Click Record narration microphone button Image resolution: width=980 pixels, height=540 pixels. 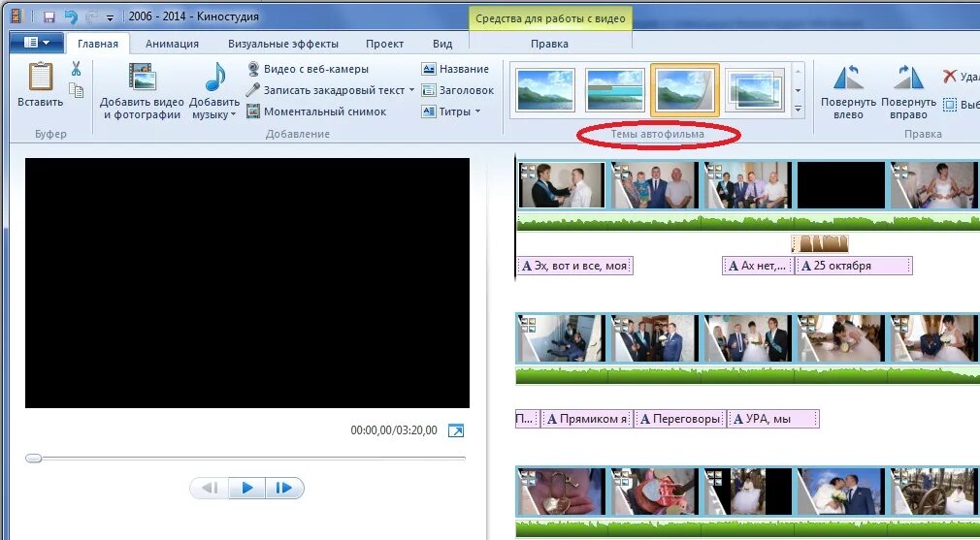click(x=326, y=90)
